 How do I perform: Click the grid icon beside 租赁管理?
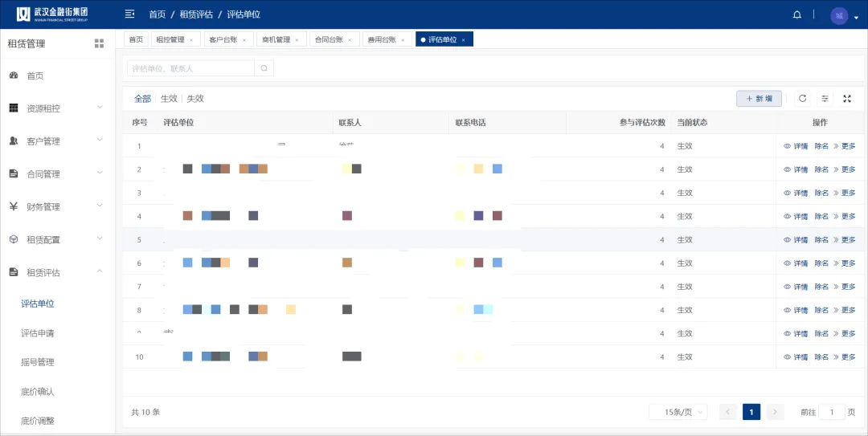99,43
